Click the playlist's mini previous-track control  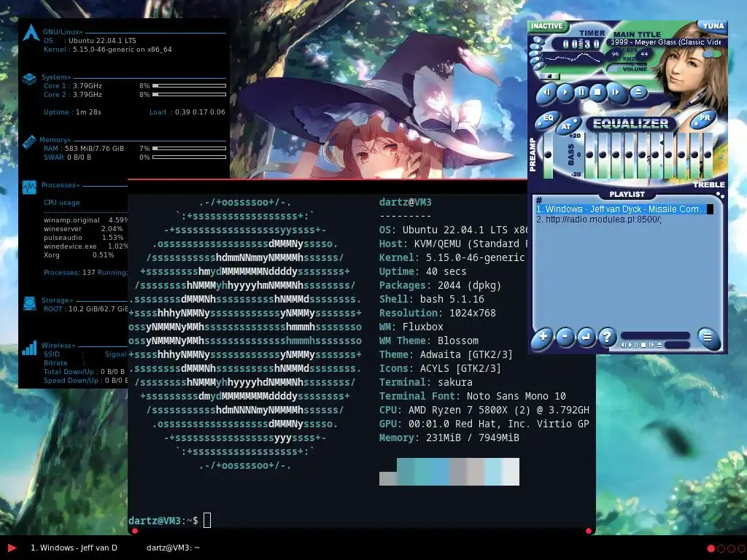click(x=624, y=345)
